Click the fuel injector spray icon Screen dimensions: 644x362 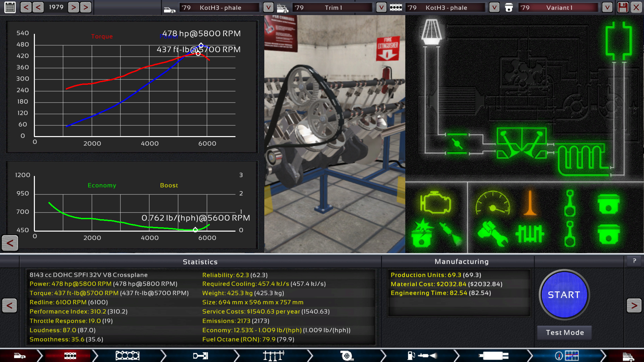[x=451, y=234]
